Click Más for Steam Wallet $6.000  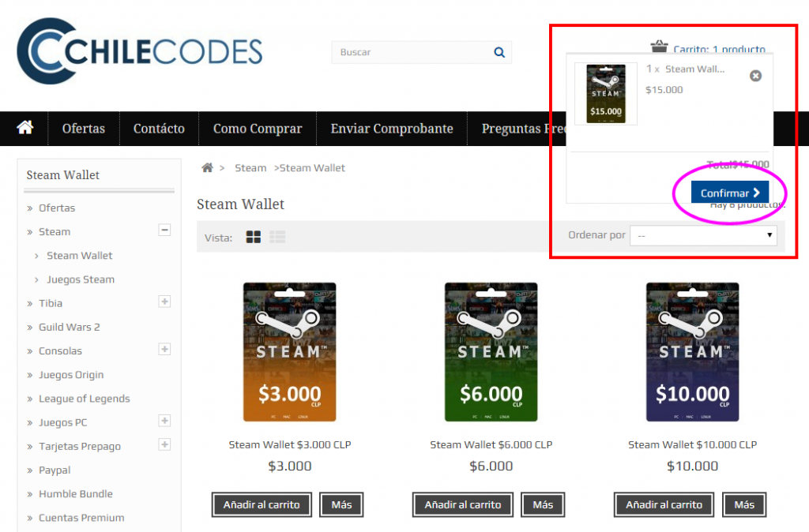(x=543, y=504)
